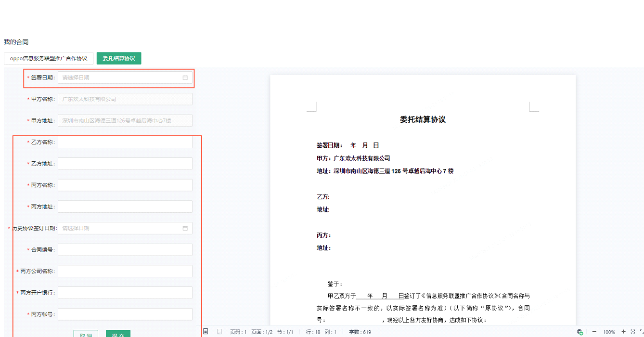Zoom out with the minus icon
The image size is (644, 337).
tap(594, 331)
